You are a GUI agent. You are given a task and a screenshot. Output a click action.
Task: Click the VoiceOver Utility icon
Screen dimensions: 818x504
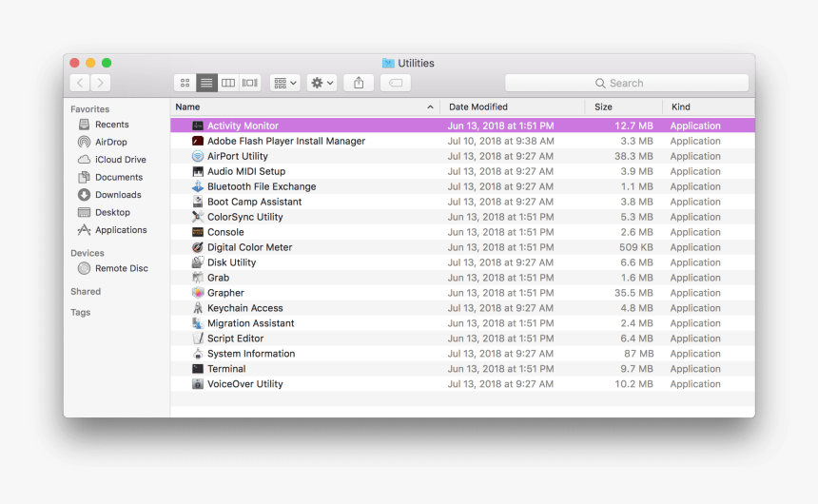pos(198,384)
